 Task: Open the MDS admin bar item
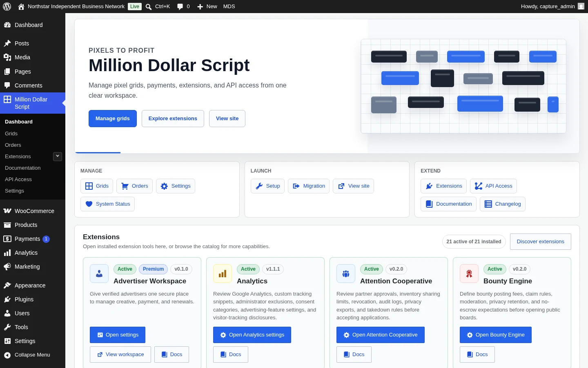[x=229, y=7]
